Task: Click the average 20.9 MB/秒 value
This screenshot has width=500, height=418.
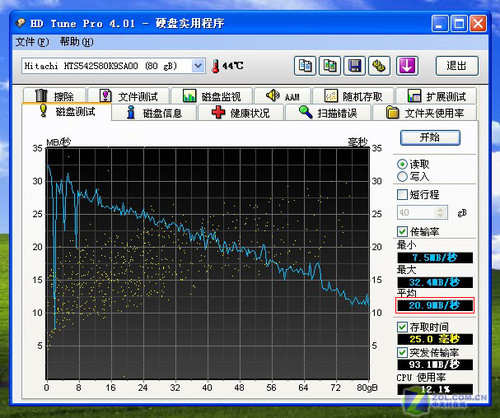Action: coord(435,305)
